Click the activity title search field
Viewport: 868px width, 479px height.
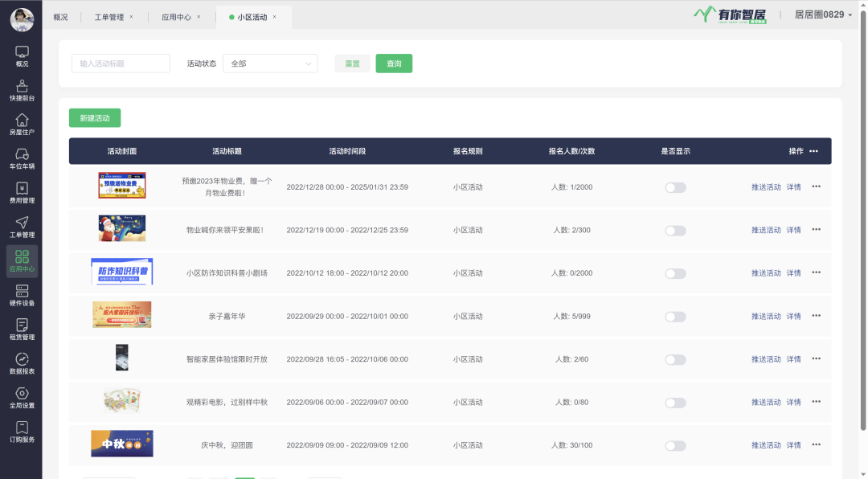pos(121,63)
